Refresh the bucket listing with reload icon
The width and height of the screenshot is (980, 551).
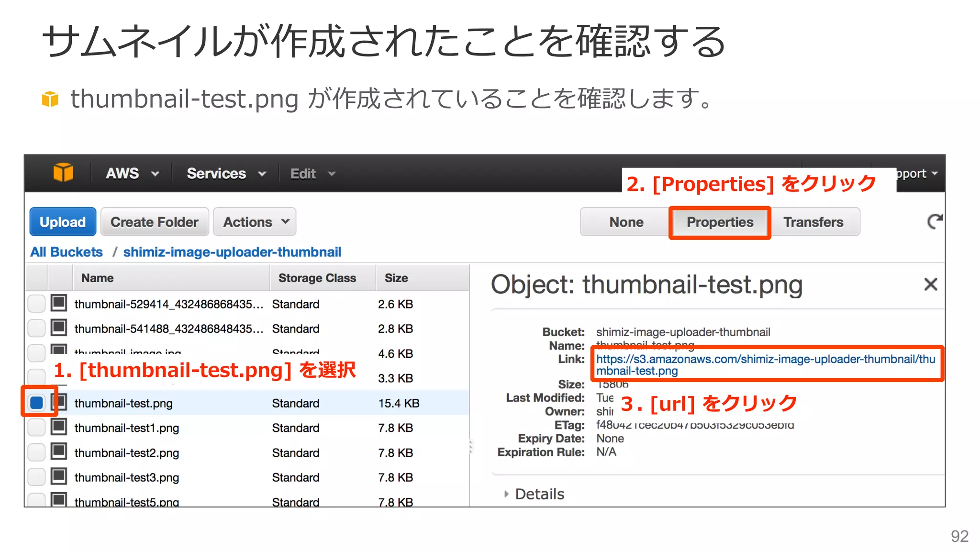point(935,221)
